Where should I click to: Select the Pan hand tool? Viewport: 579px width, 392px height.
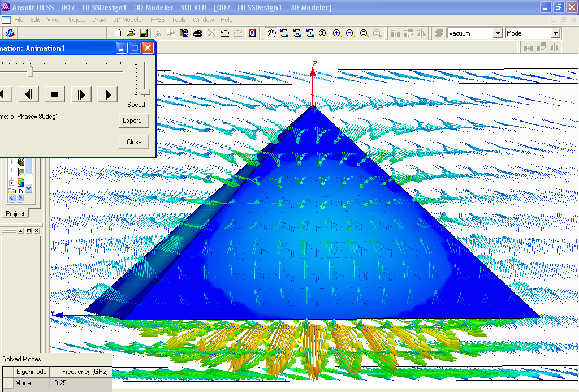coord(271,33)
